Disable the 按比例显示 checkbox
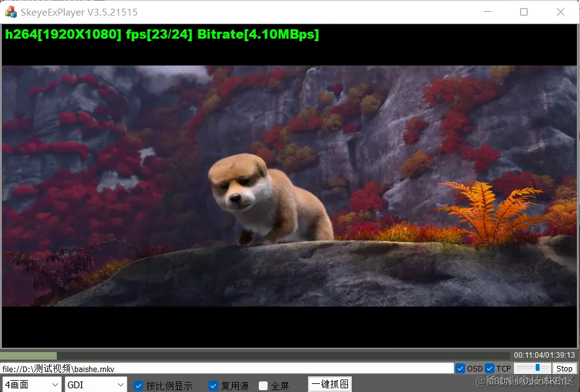 [x=138, y=386]
